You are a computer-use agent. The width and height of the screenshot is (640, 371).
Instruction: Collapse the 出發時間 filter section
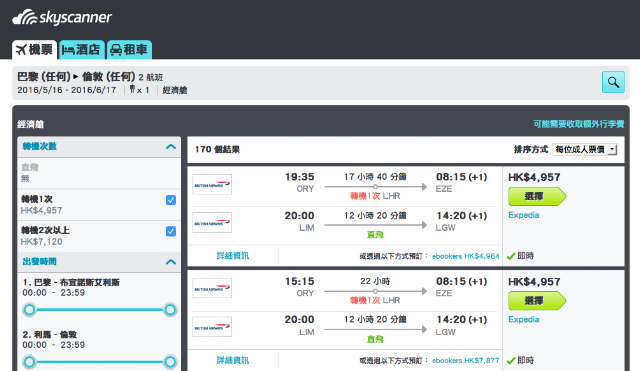click(171, 262)
